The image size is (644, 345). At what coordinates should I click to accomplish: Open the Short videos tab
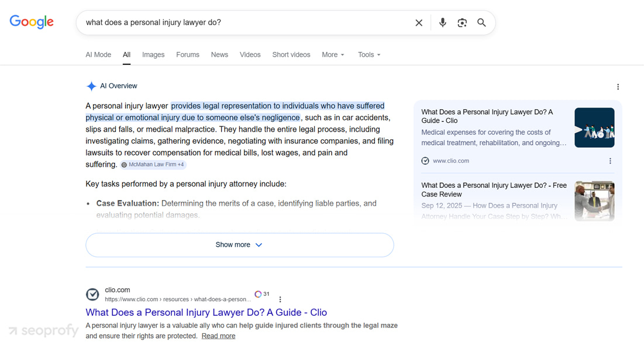(291, 54)
